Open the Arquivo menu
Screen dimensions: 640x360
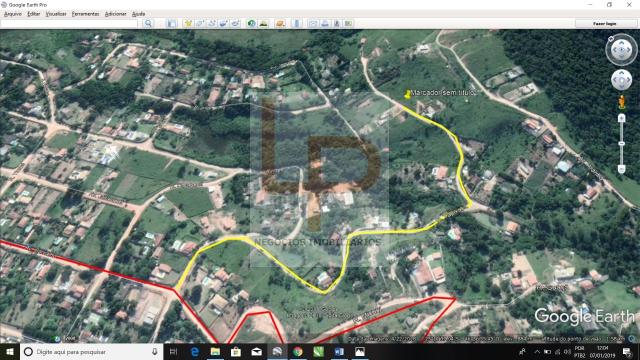(x=13, y=14)
